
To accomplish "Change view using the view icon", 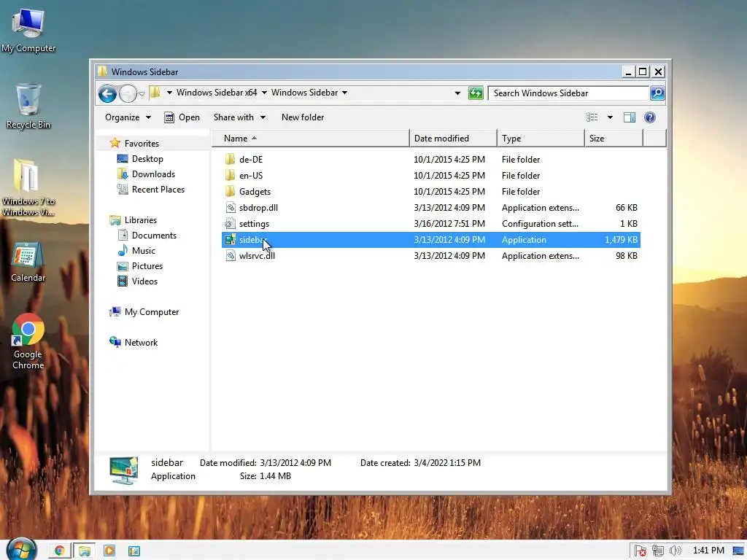I will click(592, 117).
